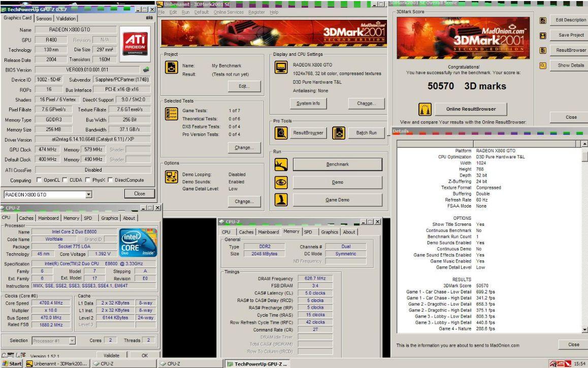
Task: Click the GPU Clock 474 MHz field
Action: coord(47,150)
